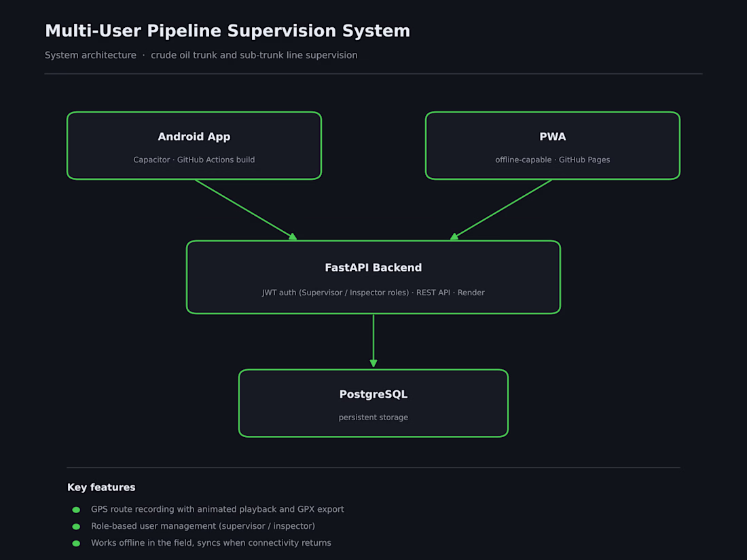Click the Capacitor · GitHub Actions build text
Screen dimensions: 747x560
tap(194, 160)
